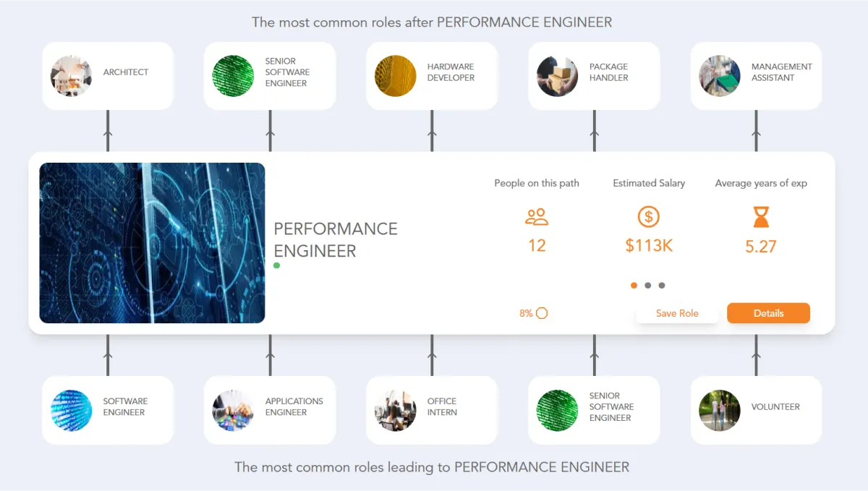Click the arrow below the top Senior Software Engineer card
This screenshot has height=491, width=868.
coord(270,132)
